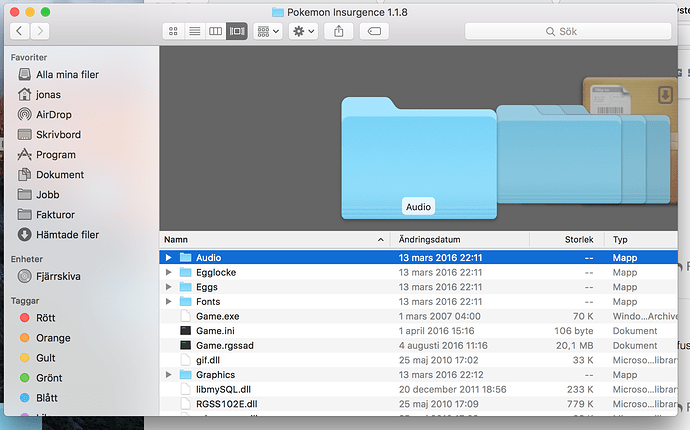The image size is (690, 430).
Task: Select the Audio folder cover in Cover Flow
Action: pos(419,158)
